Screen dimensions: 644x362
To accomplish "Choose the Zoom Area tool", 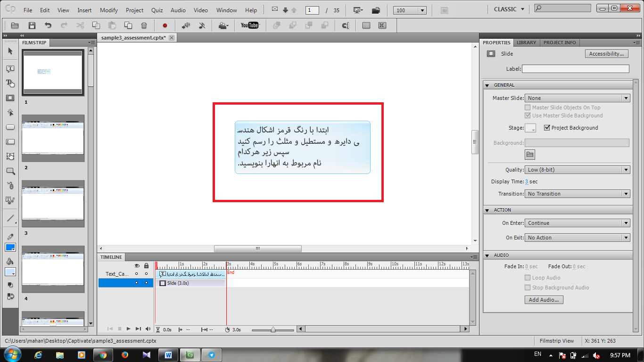I will point(10,171).
